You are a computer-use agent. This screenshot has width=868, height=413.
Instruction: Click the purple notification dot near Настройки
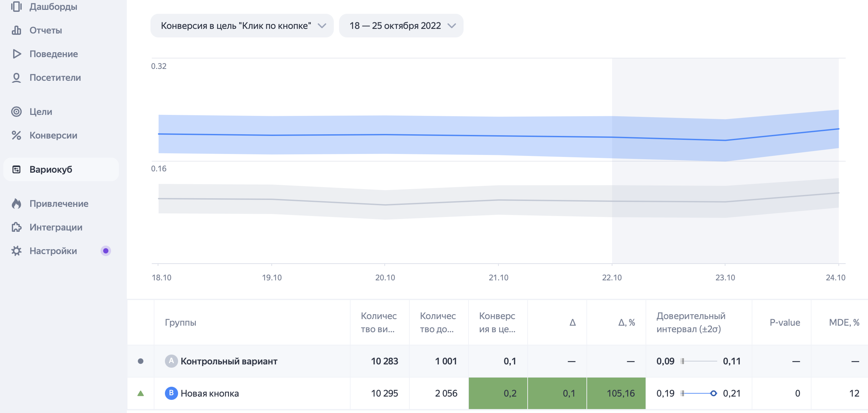pyautogui.click(x=105, y=251)
